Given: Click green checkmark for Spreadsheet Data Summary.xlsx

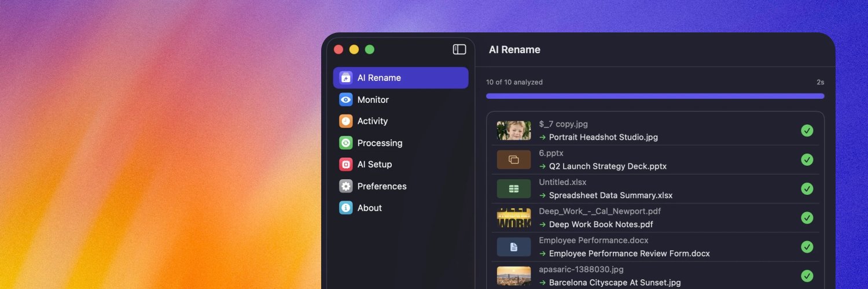Looking at the screenshot, I should click(807, 188).
